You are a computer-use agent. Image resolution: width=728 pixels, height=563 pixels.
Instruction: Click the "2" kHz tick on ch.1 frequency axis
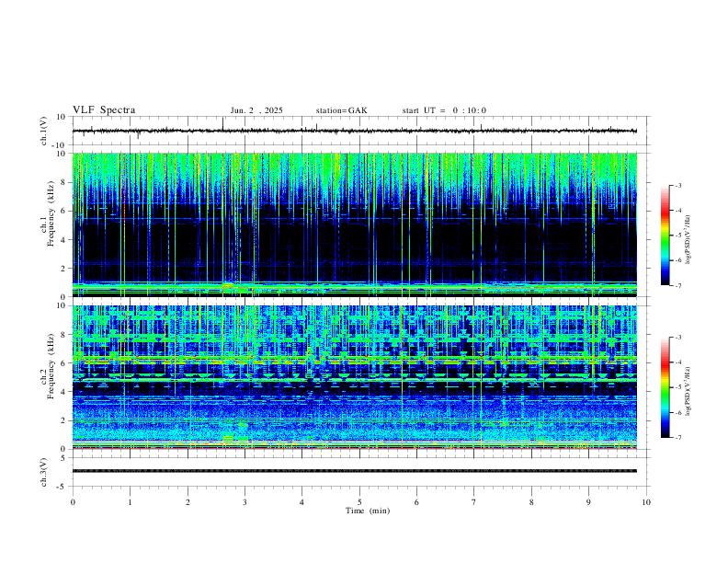[63, 268]
